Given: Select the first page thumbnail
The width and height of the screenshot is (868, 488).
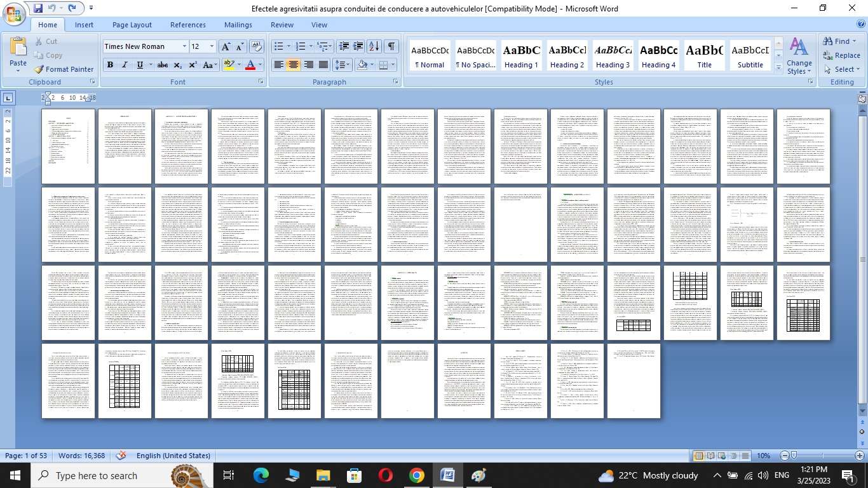Looking at the screenshot, I should coord(69,146).
